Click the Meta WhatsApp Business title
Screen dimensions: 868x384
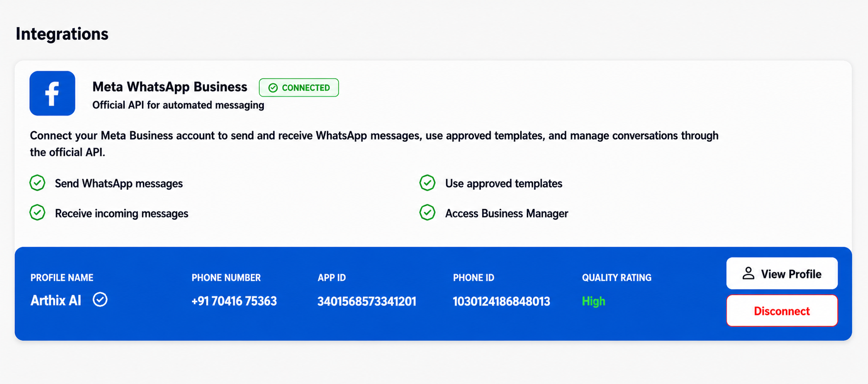(x=170, y=87)
